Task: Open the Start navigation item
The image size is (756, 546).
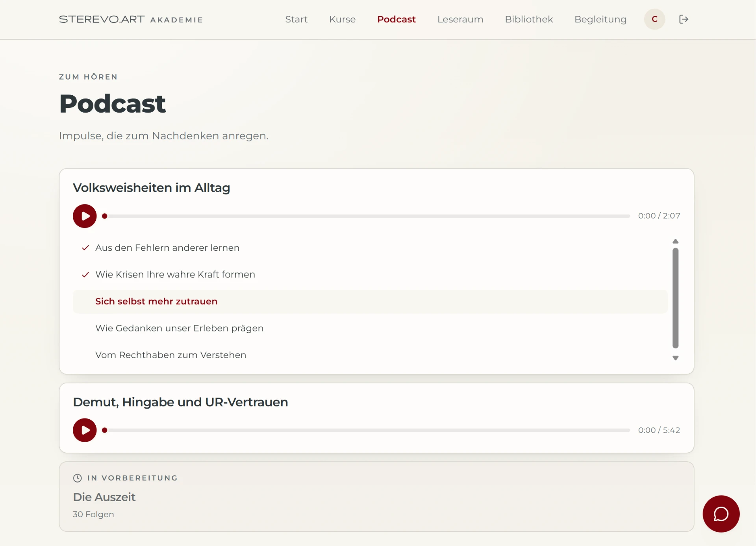Action: [x=296, y=19]
